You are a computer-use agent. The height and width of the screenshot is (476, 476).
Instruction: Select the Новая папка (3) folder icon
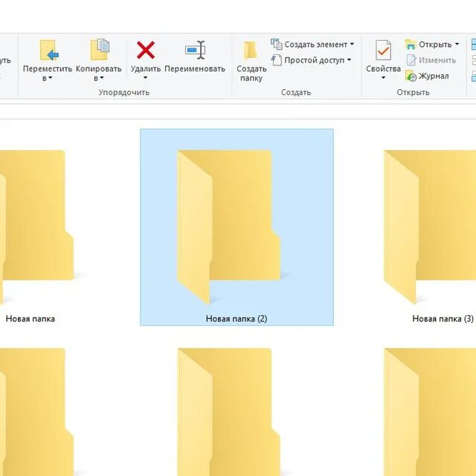pos(430,226)
